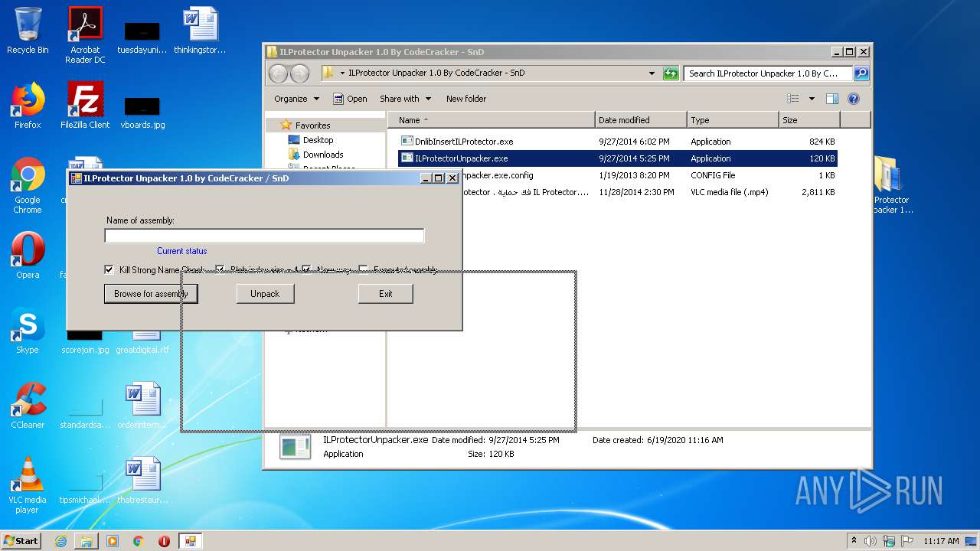Open CCleaner desktop icon
The width and height of the screenshot is (980, 551).
tap(28, 406)
